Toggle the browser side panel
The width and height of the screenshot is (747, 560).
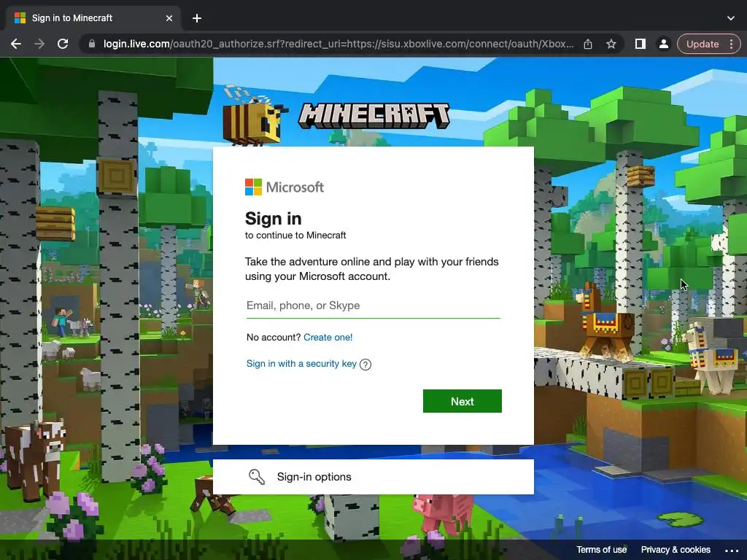point(640,44)
